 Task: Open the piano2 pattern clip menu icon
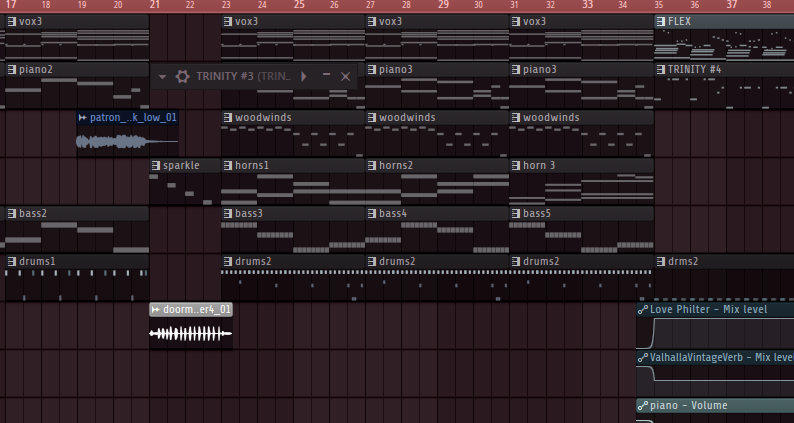(x=12, y=70)
